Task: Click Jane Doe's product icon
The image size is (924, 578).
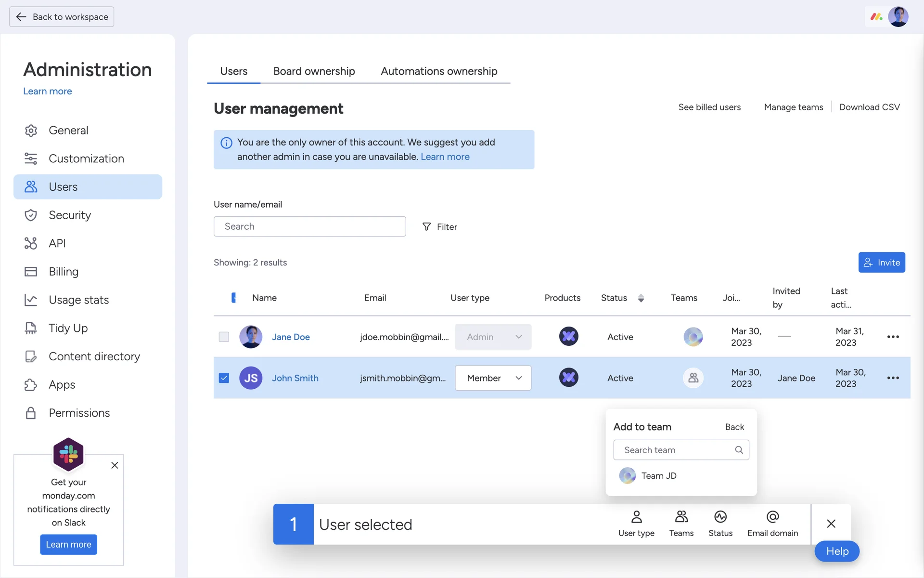Action: tap(568, 337)
